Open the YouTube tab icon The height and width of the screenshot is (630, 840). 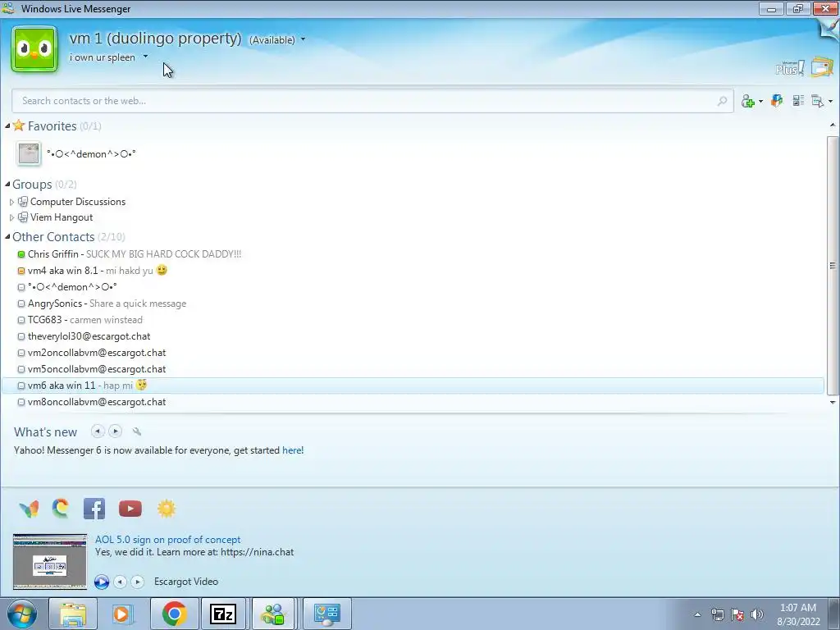[x=130, y=509]
